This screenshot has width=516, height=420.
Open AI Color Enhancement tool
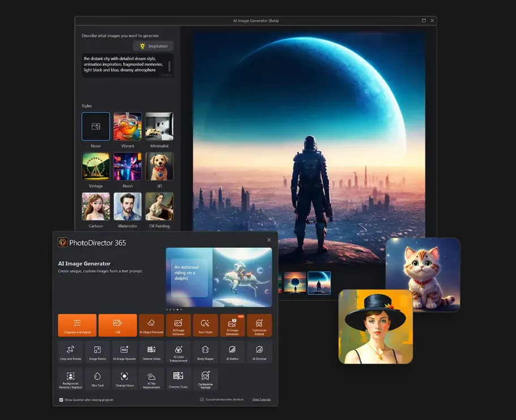pyautogui.click(x=178, y=352)
